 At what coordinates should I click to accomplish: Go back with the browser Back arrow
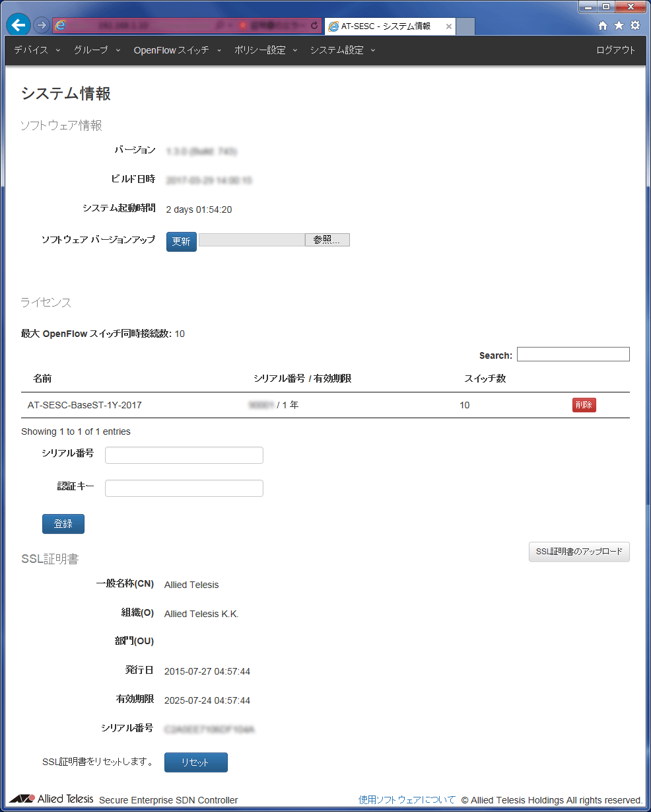coord(18,25)
